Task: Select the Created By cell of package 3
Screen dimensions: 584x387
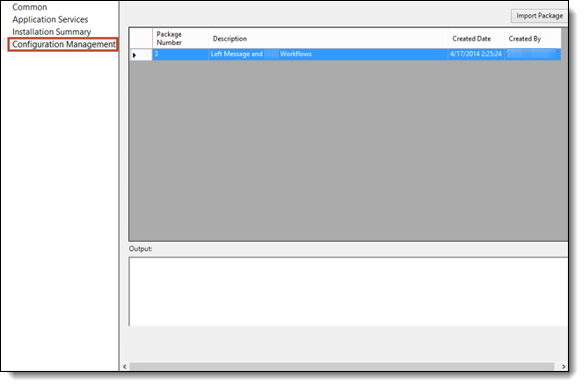Action: [x=533, y=54]
